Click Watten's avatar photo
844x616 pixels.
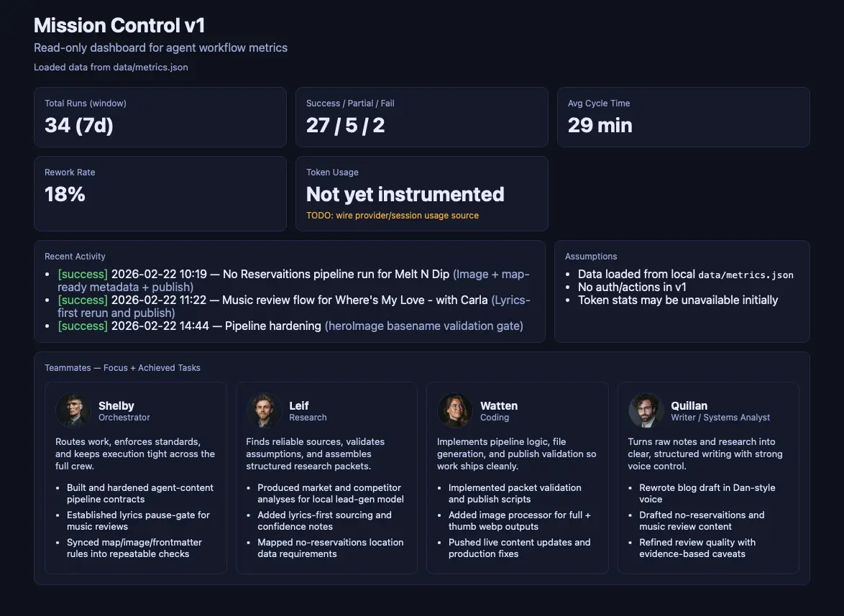click(x=455, y=410)
